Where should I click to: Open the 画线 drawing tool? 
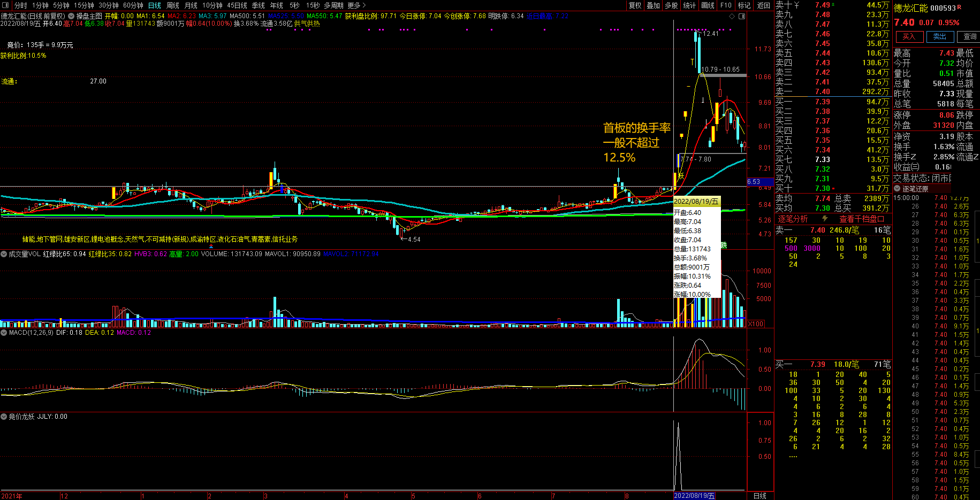[x=708, y=5]
